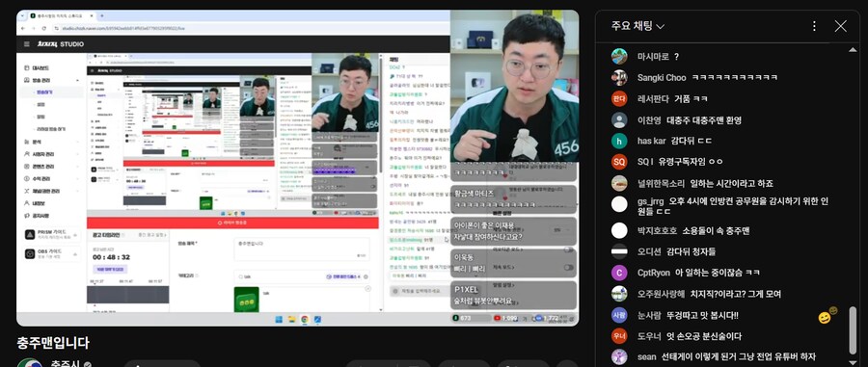Click the live stream video player
868x367 pixels.
coord(298,168)
